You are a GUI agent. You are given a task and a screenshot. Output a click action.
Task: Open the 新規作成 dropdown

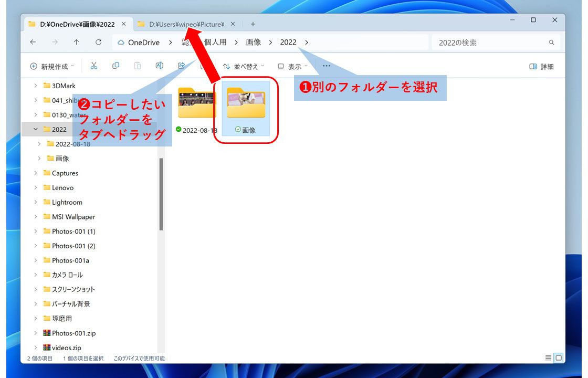pos(52,66)
